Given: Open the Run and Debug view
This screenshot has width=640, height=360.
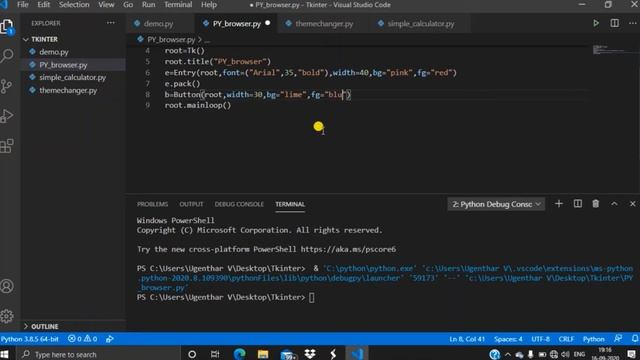Looking at the screenshot, I should [7, 116].
